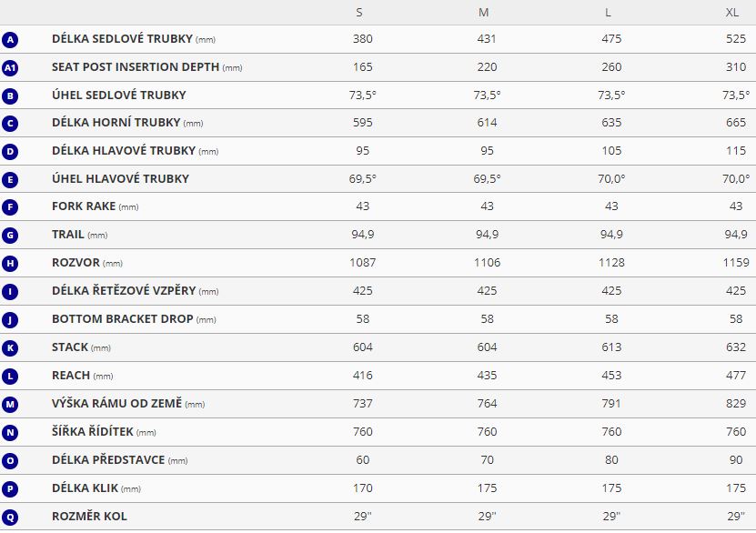Select the L badge next to REACH

point(10,376)
